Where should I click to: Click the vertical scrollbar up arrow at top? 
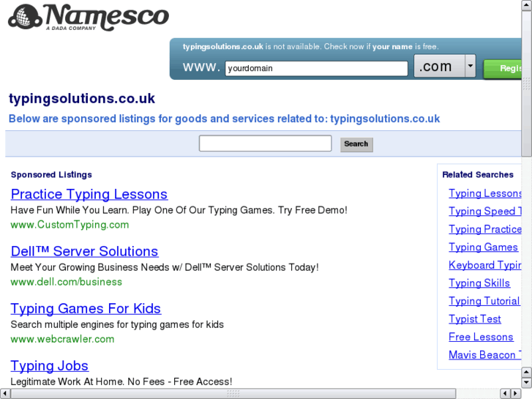(527, 4)
